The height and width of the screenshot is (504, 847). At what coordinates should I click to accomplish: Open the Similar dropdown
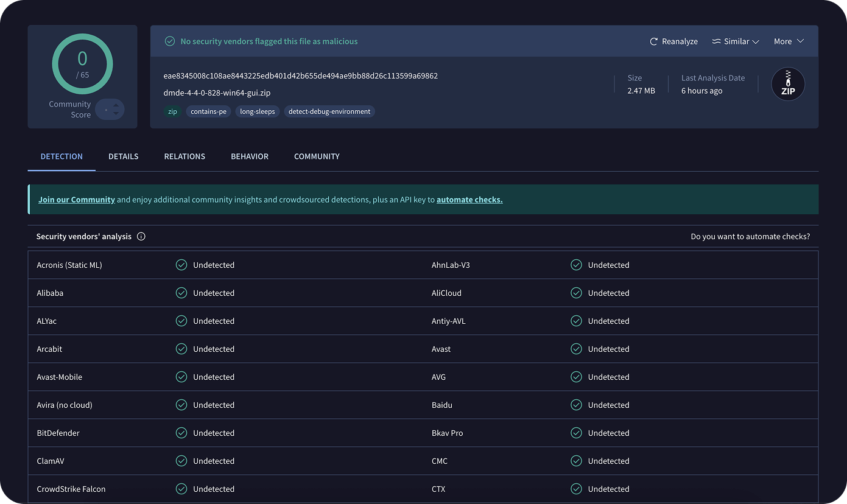click(x=736, y=41)
